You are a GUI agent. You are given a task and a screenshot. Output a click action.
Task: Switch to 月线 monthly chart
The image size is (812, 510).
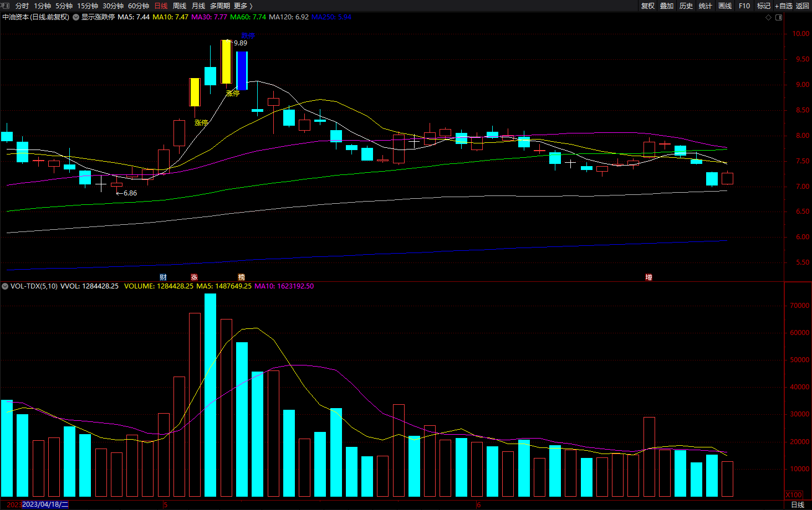pyautogui.click(x=198, y=6)
